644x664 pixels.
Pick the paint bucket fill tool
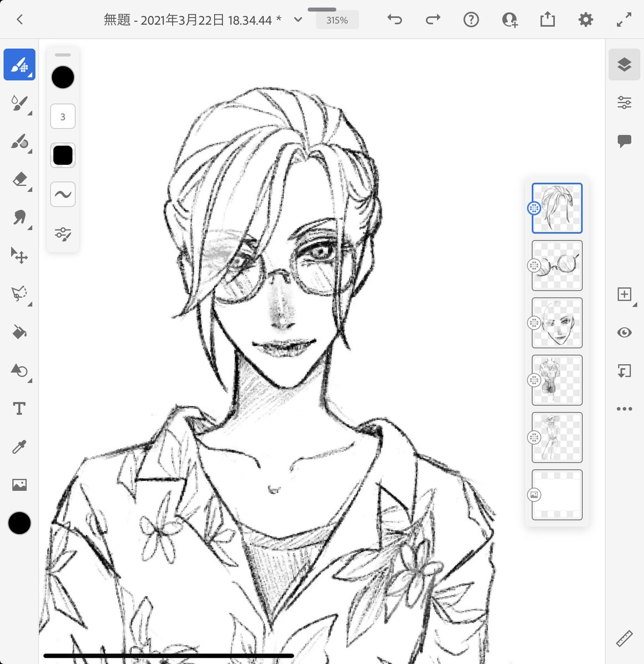(19, 332)
